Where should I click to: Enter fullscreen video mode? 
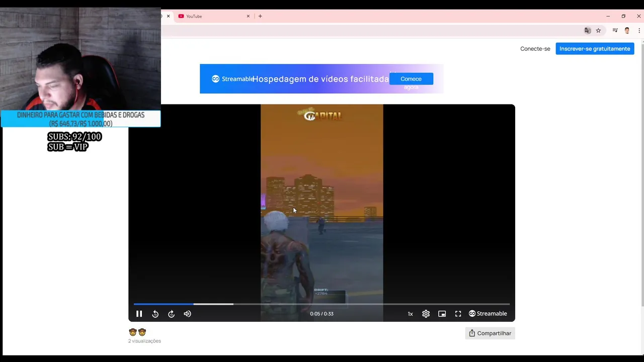pyautogui.click(x=458, y=314)
